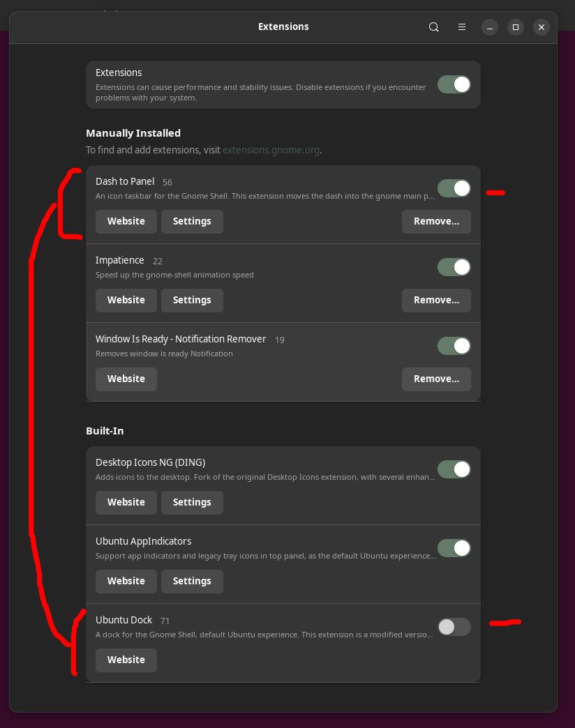Viewport: 575px width, 728px height.
Task: Toggle Window Is Ready Notification Remover switch
Action: pos(454,346)
